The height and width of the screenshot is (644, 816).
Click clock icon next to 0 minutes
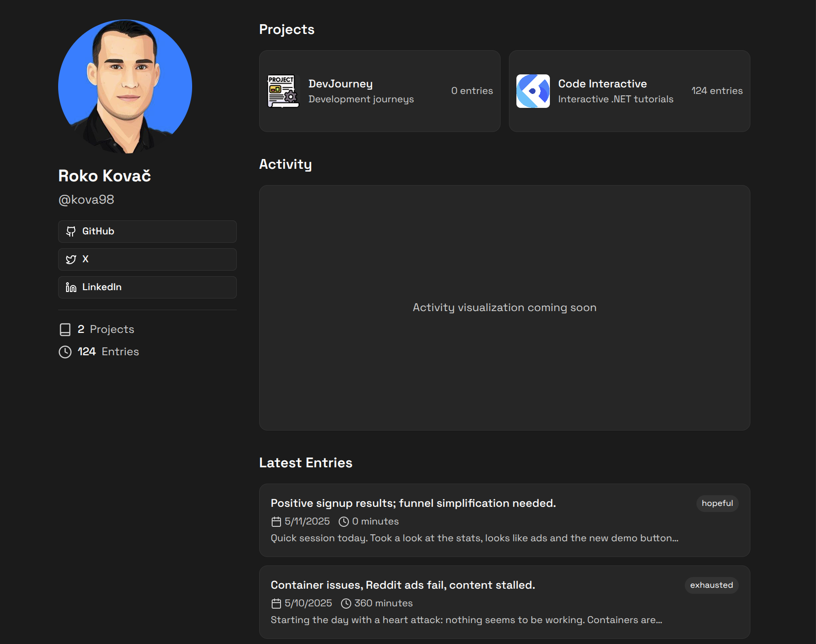(344, 522)
